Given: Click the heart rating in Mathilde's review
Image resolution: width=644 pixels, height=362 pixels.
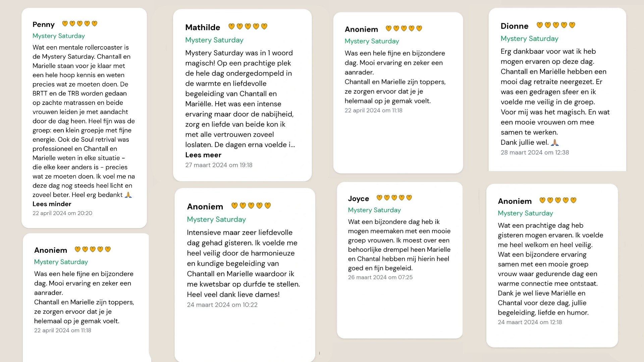Looking at the screenshot, I should point(248,26).
